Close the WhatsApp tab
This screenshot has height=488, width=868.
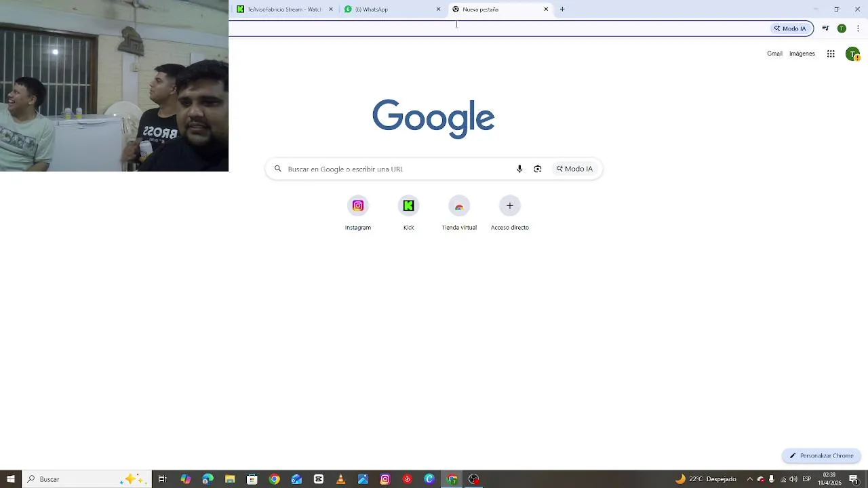coord(438,9)
